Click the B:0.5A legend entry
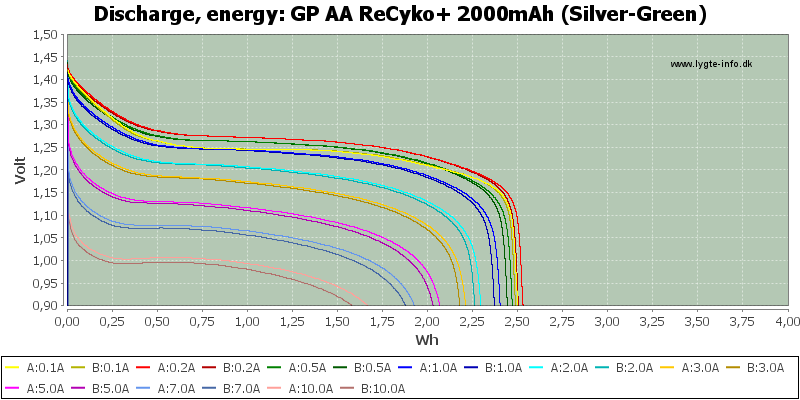This screenshot has width=800, height=400. click(362, 367)
